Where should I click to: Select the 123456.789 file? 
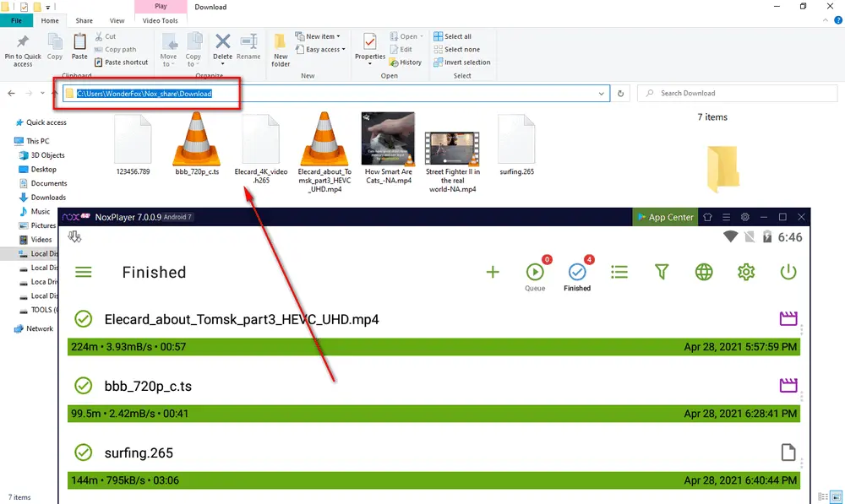click(134, 144)
